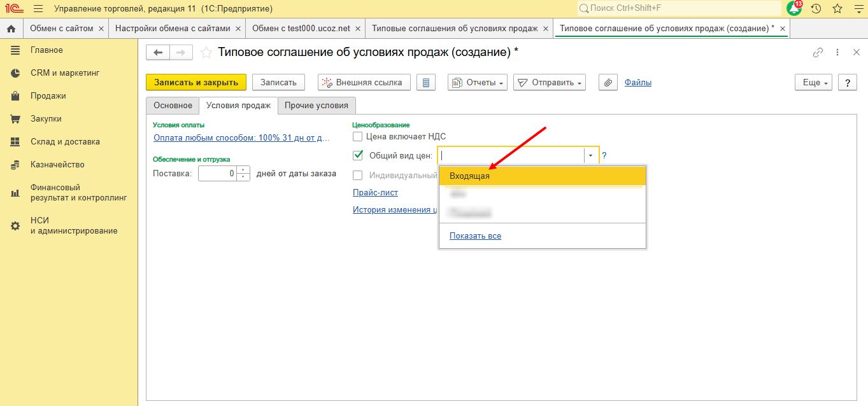Add this form to favorites star
The image size is (868, 406).
(206, 53)
